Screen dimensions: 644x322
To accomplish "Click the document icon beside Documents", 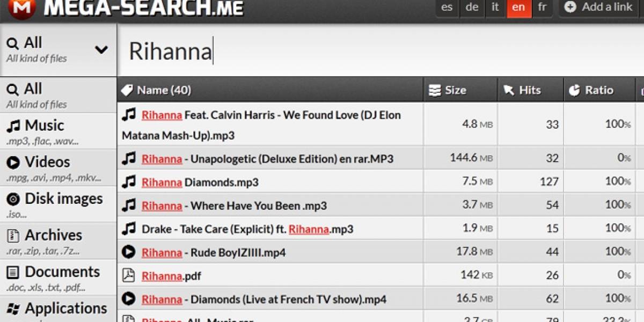I will 13,272.
